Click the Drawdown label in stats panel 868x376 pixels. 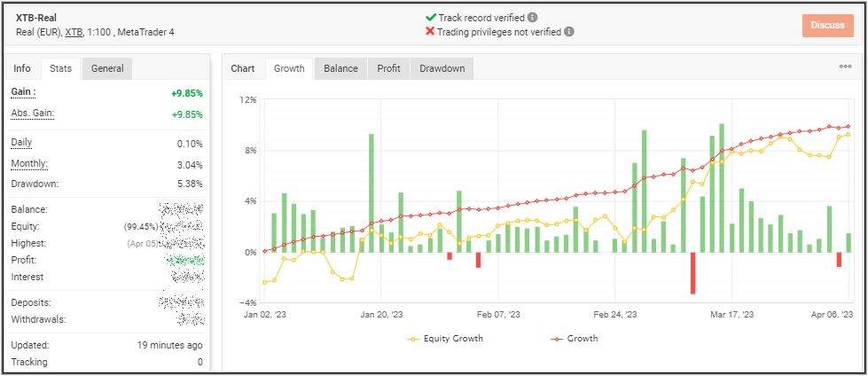35,184
